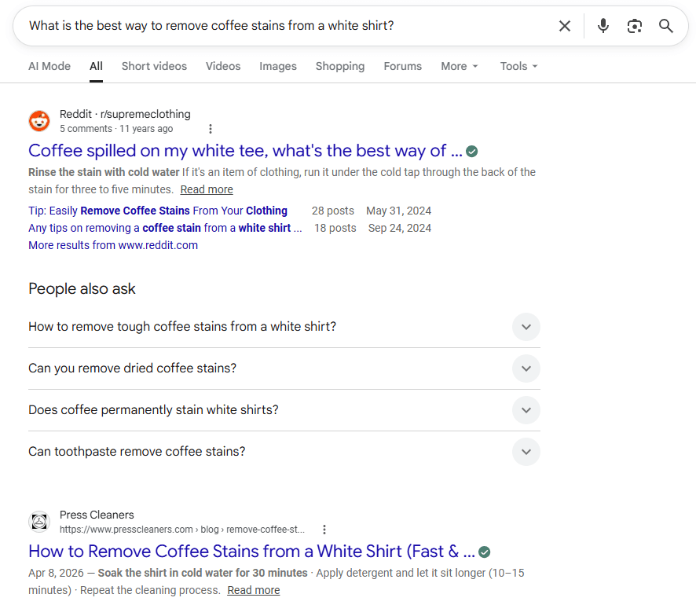Select the All results tab
The width and height of the screenshot is (696, 616).
pyautogui.click(x=96, y=66)
